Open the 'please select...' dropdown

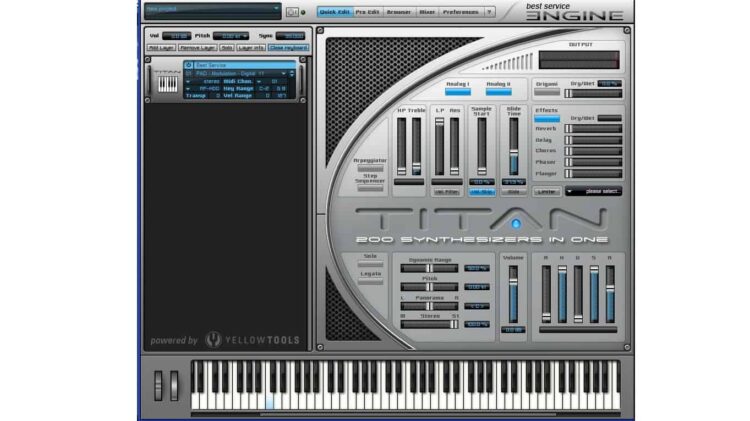pos(593,191)
